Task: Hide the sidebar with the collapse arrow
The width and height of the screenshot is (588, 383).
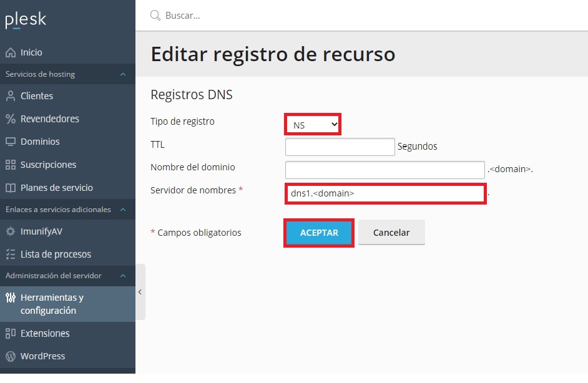Action: (x=140, y=292)
